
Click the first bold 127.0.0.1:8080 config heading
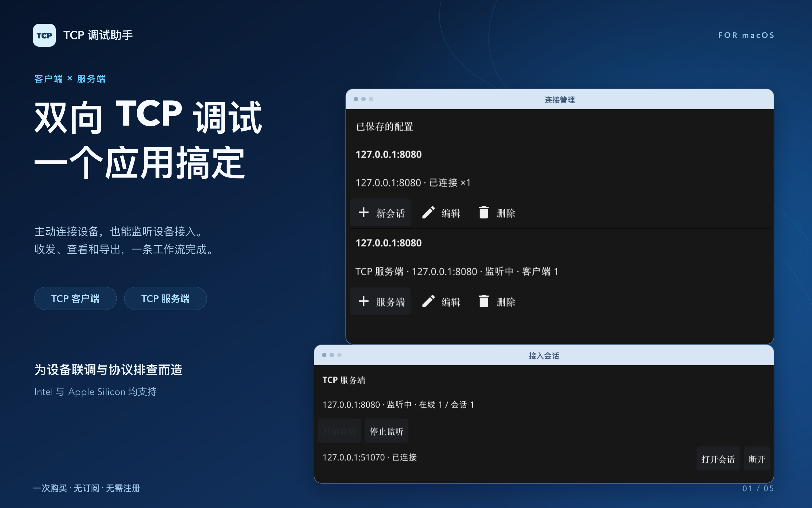[x=388, y=155]
